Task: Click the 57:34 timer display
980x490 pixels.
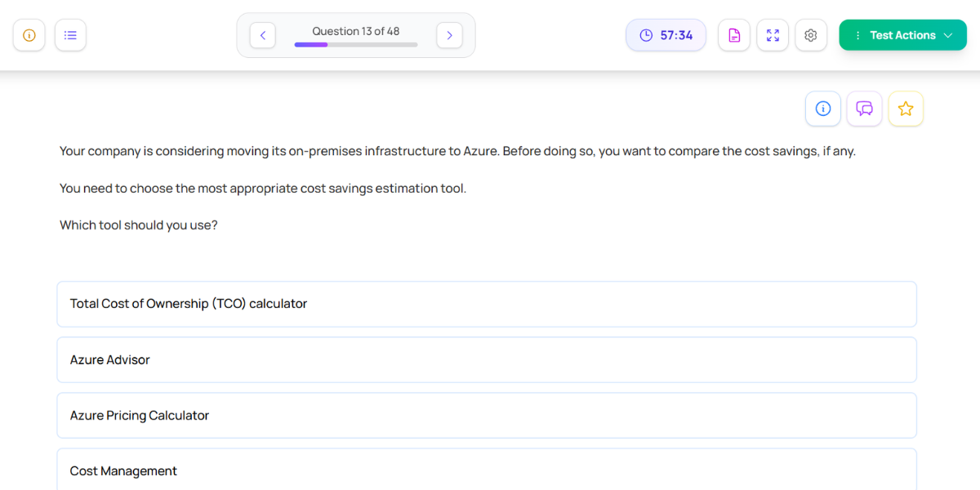Action: [666, 35]
